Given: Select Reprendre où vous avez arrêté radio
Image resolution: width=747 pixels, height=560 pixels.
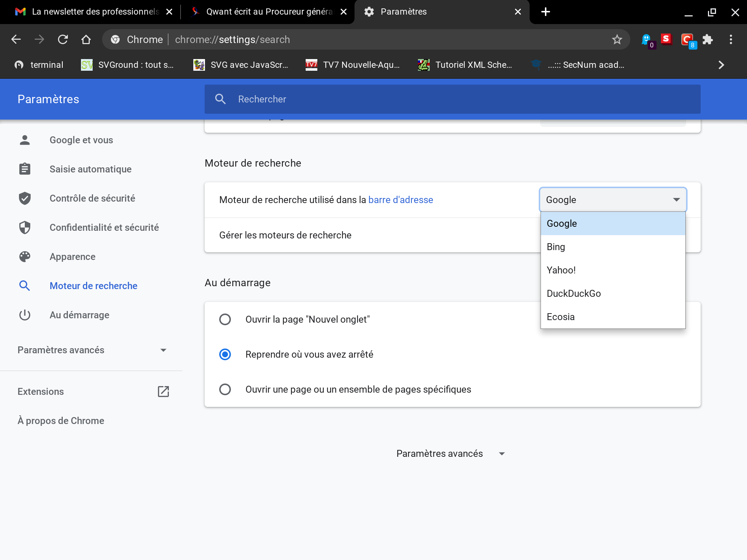Looking at the screenshot, I should click(225, 354).
